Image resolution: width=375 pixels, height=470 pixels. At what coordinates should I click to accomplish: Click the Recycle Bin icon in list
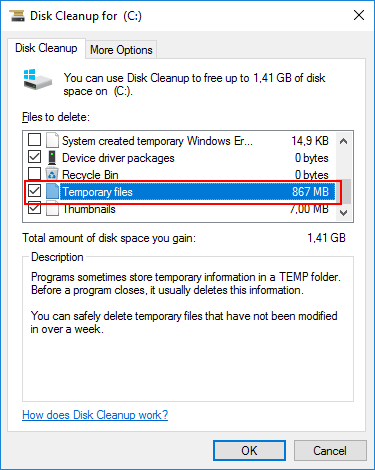click(x=52, y=174)
